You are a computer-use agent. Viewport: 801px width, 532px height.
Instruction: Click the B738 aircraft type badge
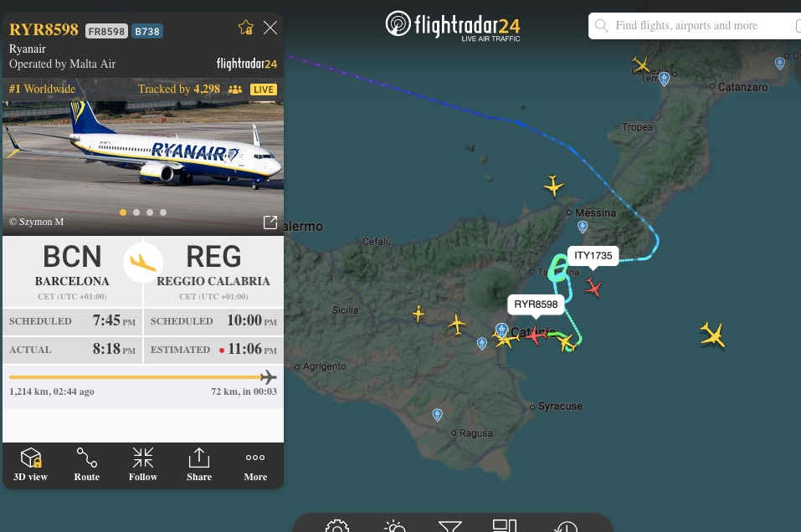(147, 31)
